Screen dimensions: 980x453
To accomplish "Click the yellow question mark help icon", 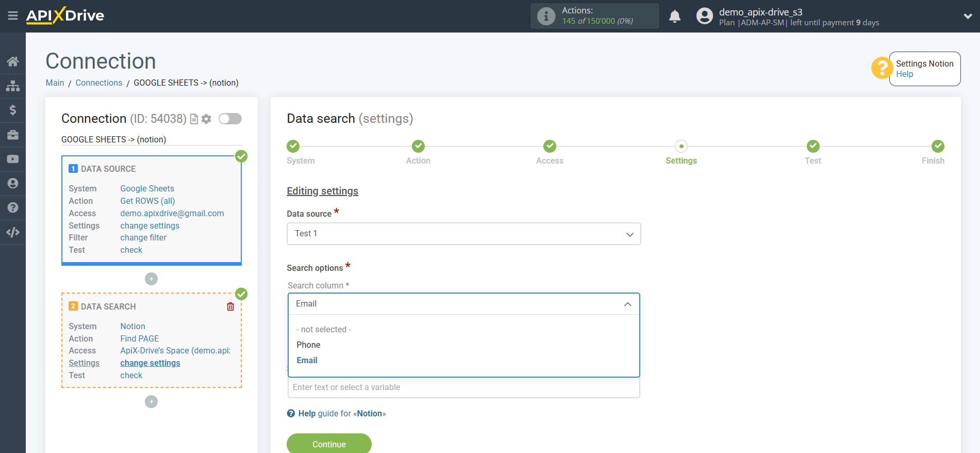I will pyautogui.click(x=882, y=68).
